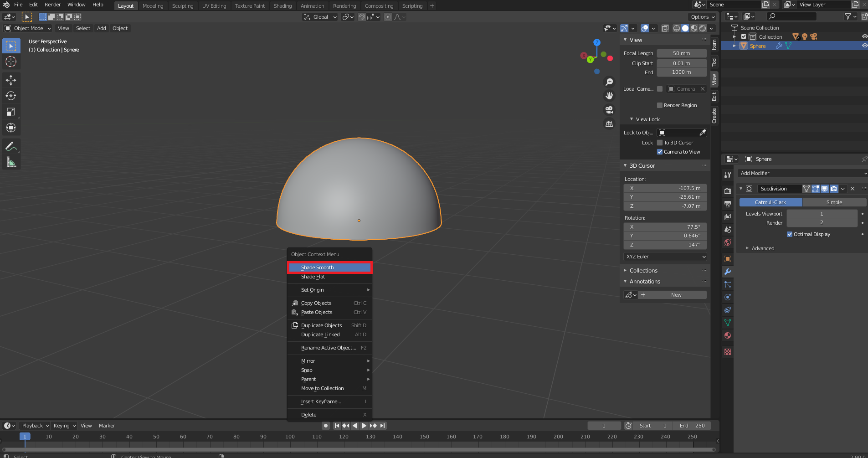Screen dimensions: 868x458
Task: Select the Cursor tool in the toolbar
Action: [11, 62]
